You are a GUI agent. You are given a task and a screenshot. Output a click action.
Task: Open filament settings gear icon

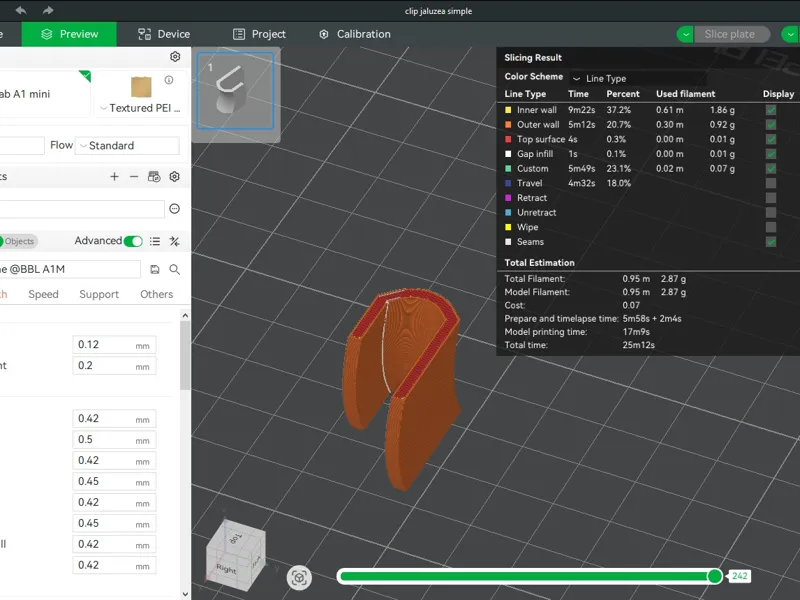[x=174, y=177]
